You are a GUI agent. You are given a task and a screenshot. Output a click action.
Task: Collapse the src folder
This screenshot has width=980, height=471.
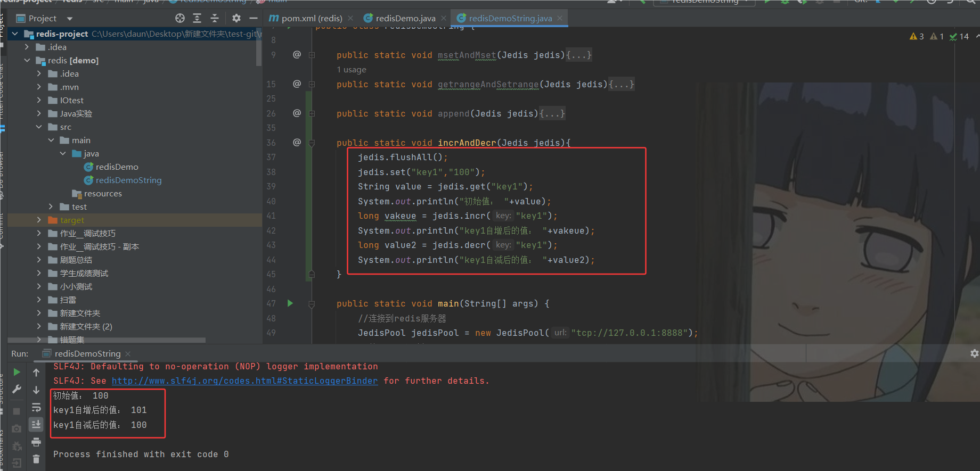tap(39, 127)
